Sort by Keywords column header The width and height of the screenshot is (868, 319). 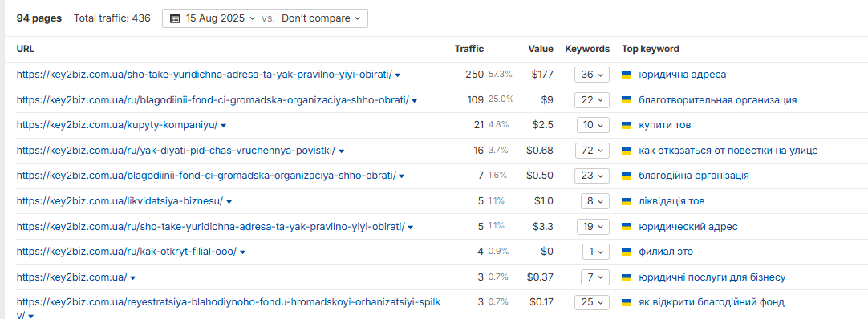pos(587,49)
